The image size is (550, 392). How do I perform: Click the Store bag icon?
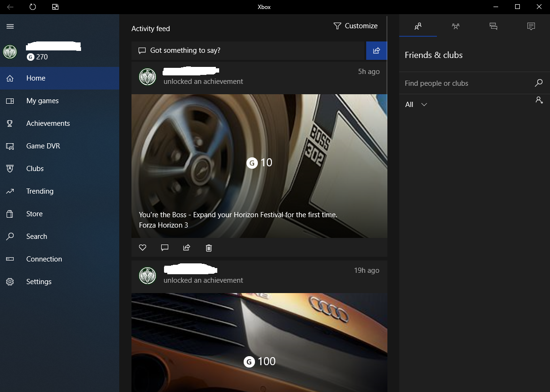(10, 214)
